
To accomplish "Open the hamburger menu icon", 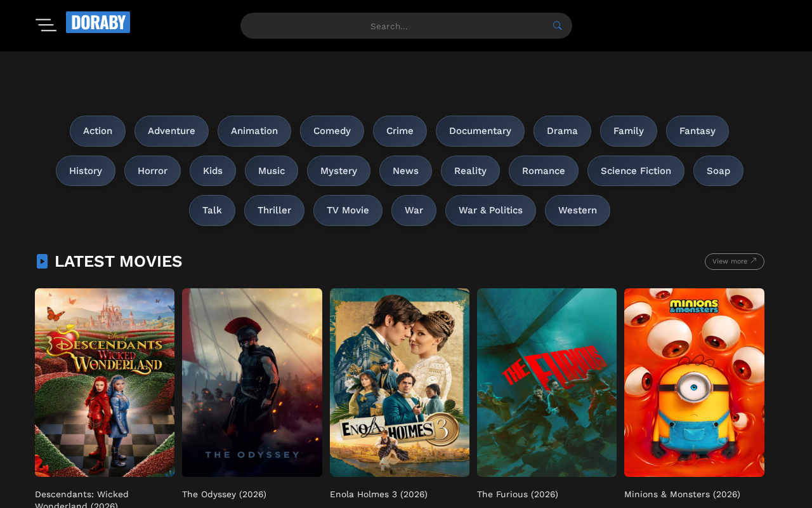I will [46, 25].
